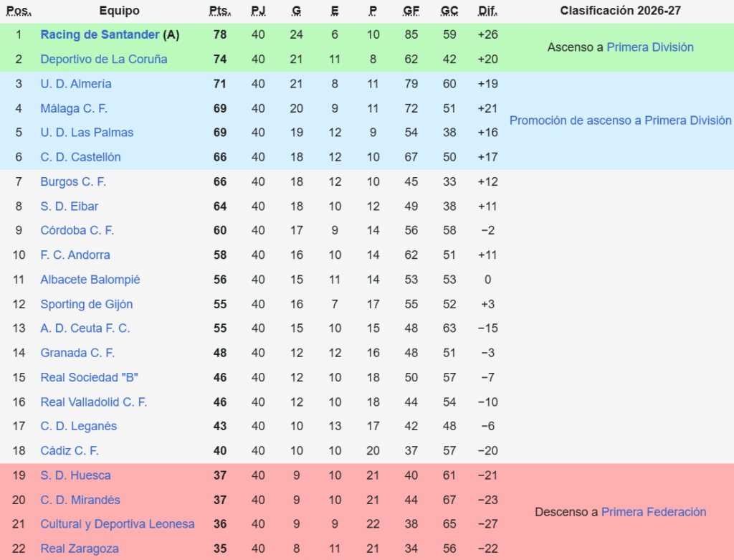Open the F. C. Andorra link

pyautogui.click(x=75, y=255)
